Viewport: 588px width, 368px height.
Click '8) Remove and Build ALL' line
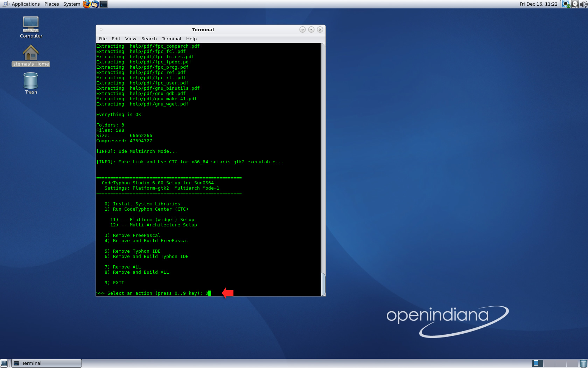click(x=136, y=272)
